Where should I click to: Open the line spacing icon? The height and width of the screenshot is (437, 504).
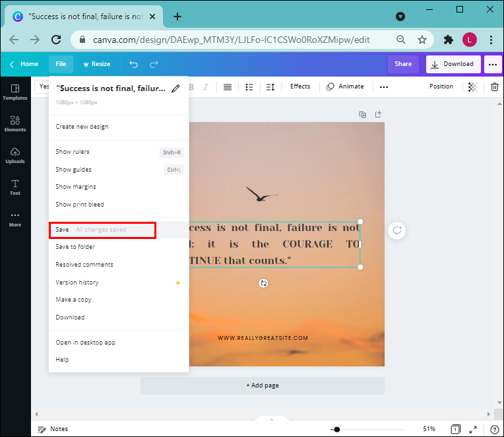coord(270,87)
